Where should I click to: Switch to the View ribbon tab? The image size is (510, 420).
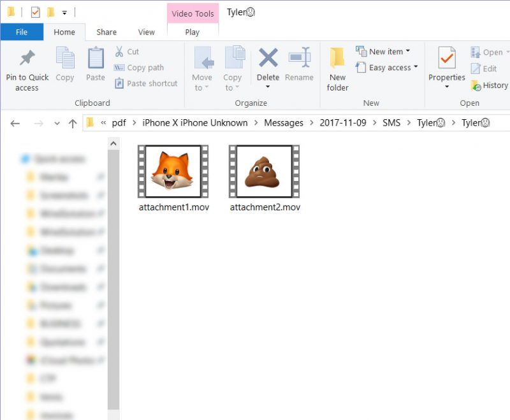[146, 32]
